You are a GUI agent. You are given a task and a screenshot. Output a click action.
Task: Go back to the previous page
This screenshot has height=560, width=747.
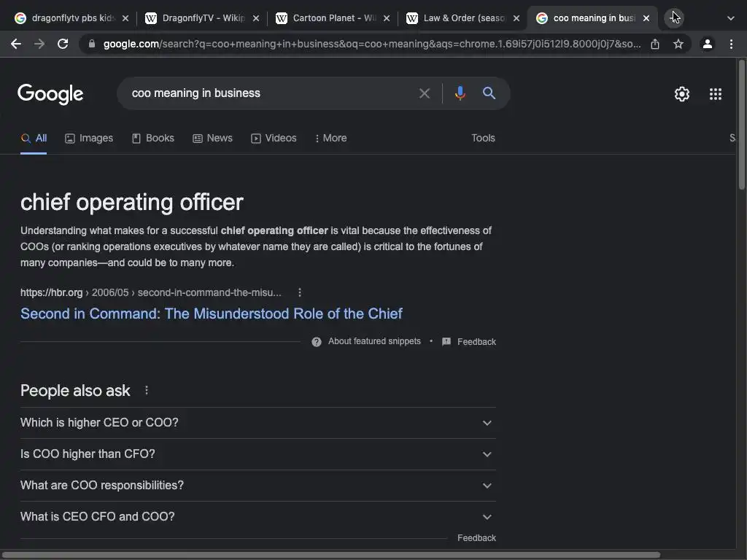tap(16, 44)
